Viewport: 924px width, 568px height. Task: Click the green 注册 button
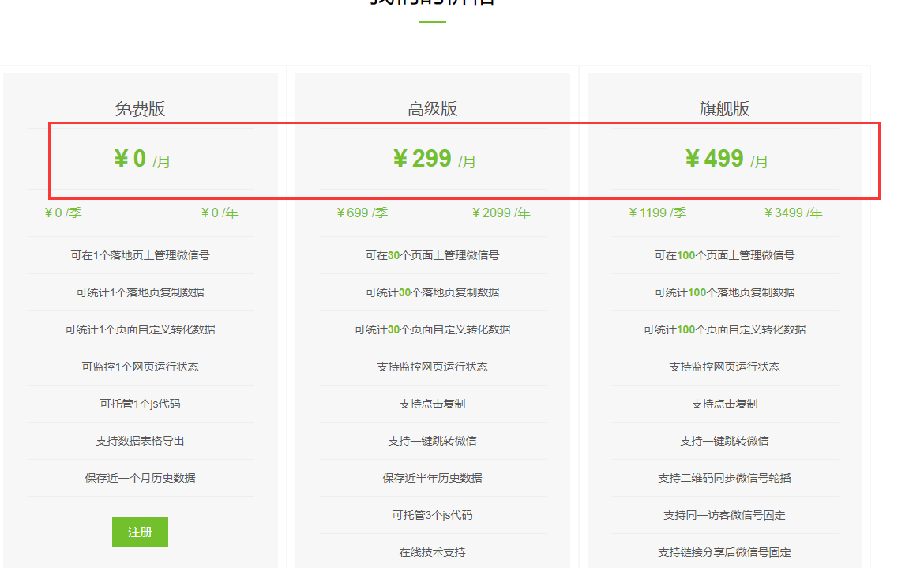coord(141,532)
